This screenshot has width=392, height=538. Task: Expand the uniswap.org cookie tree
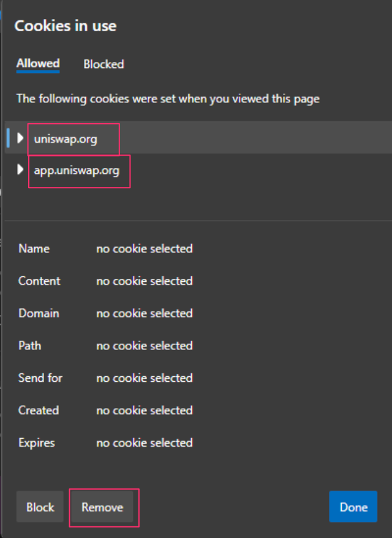(x=20, y=138)
